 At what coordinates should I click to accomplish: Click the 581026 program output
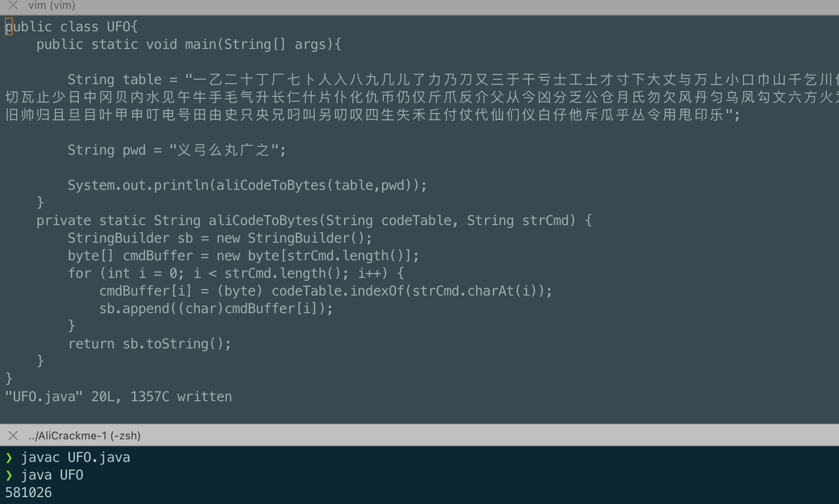coord(28,492)
